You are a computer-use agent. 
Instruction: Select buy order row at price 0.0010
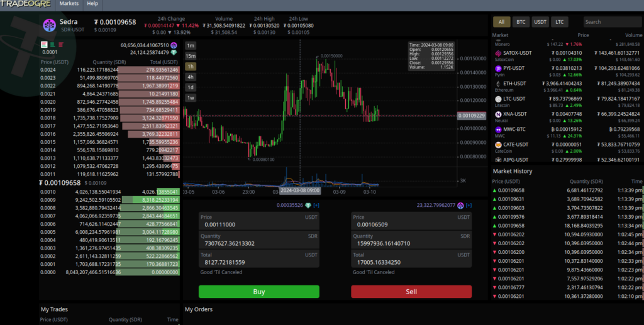tap(109, 192)
